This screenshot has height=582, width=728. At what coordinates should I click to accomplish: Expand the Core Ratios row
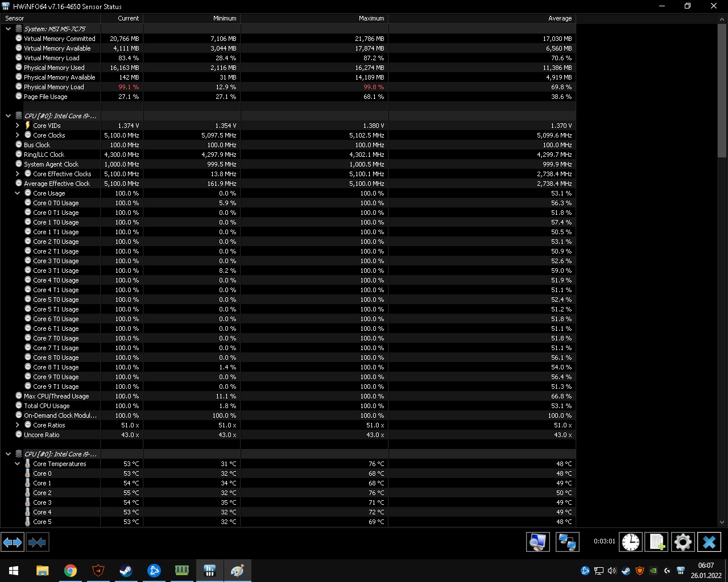18,425
